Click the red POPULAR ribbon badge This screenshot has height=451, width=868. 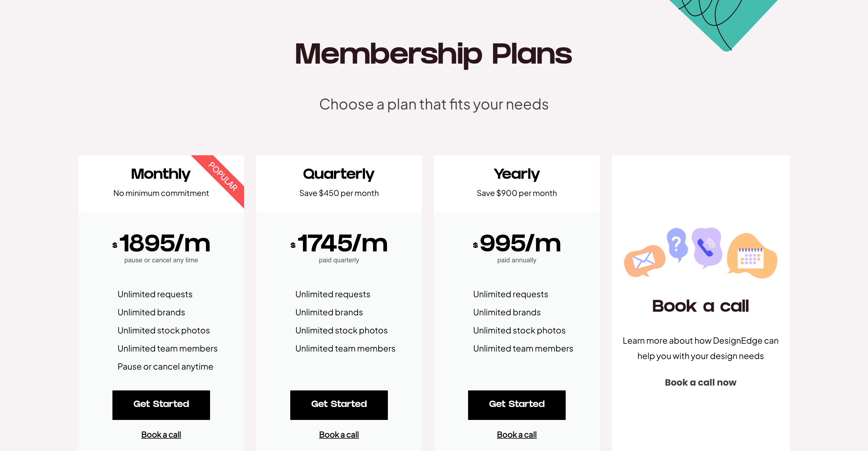coord(223,177)
